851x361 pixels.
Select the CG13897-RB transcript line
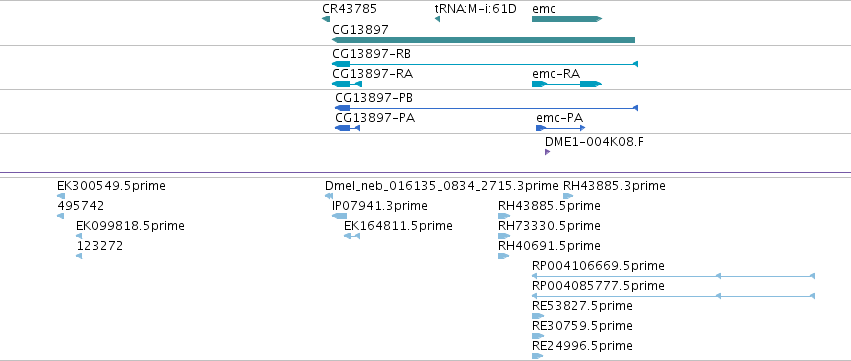pyautogui.click(x=485, y=64)
